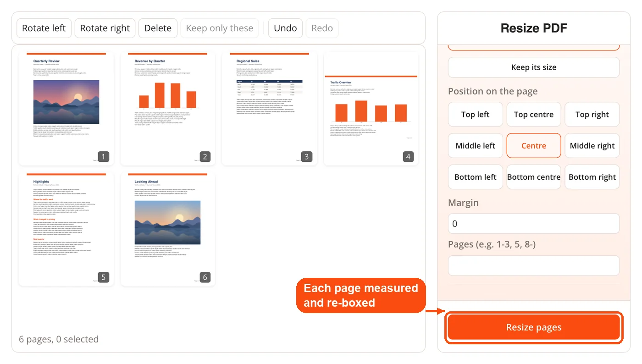Viewport: 642px width, 364px height.
Task: Click the 'Pages (e.g. 1-3, 5, 8-)' label
Action: pyautogui.click(x=492, y=244)
